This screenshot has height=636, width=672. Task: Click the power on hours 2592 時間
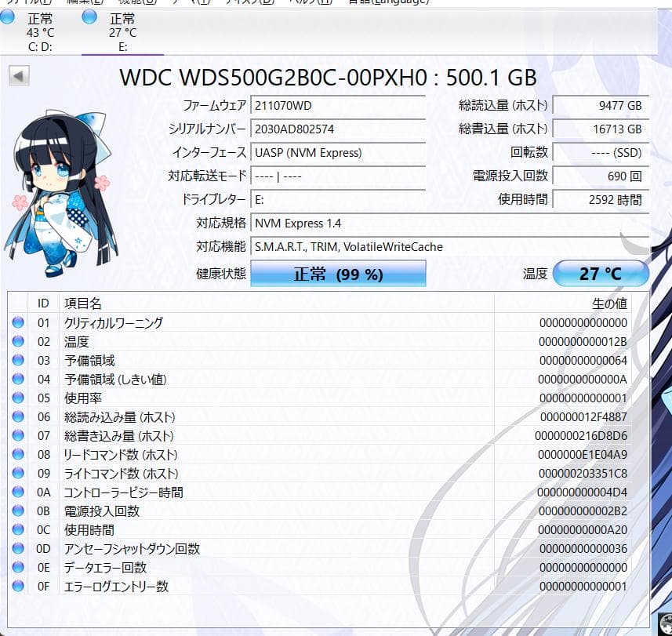click(x=601, y=200)
